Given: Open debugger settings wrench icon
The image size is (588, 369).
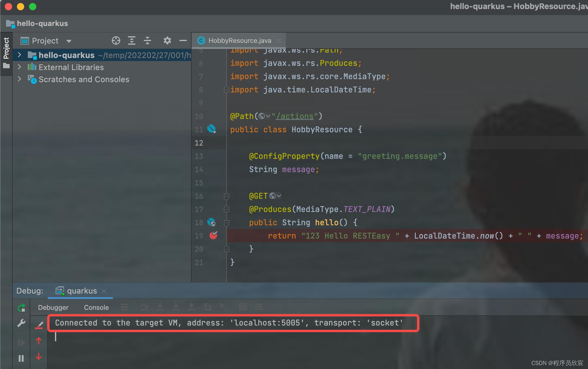Looking at the screenshot, I should coord(21,323).
